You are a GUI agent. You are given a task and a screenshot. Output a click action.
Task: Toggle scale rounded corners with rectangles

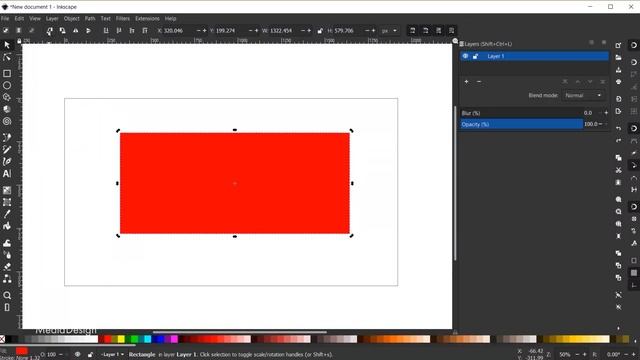click(426, 31)
